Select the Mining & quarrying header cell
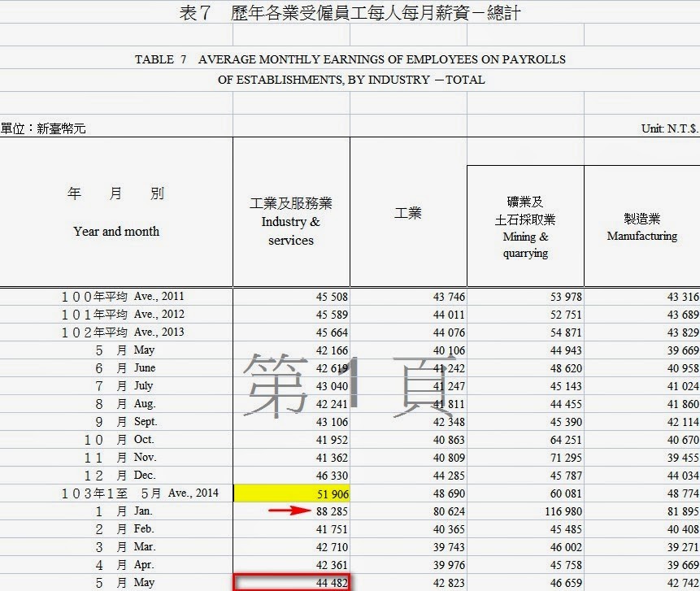Viewport: 700px width, 591px height. pyautogui.click(x=525, y=226)
